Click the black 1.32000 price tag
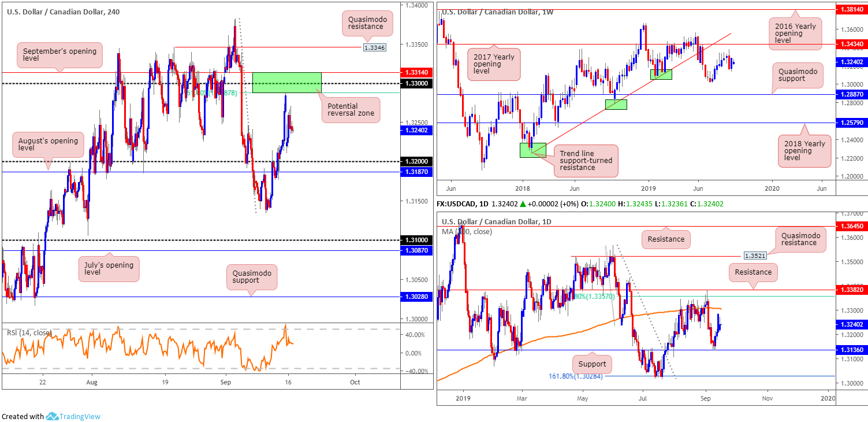 [416, 162]
